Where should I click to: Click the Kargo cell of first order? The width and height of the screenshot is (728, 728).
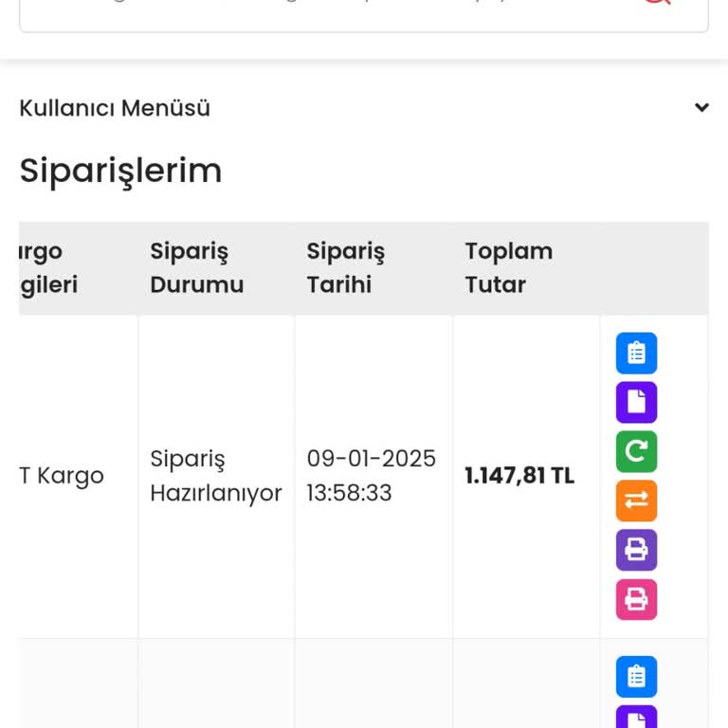(x=62, y=476)
